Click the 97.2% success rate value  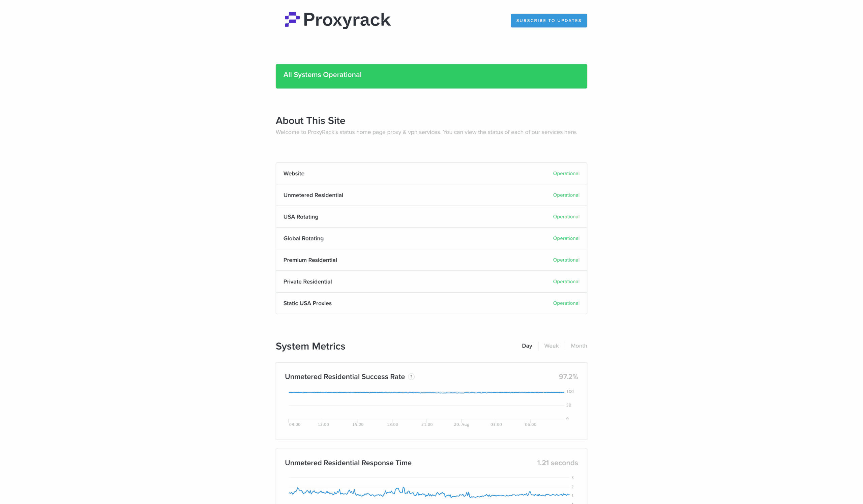click(568, 377)
